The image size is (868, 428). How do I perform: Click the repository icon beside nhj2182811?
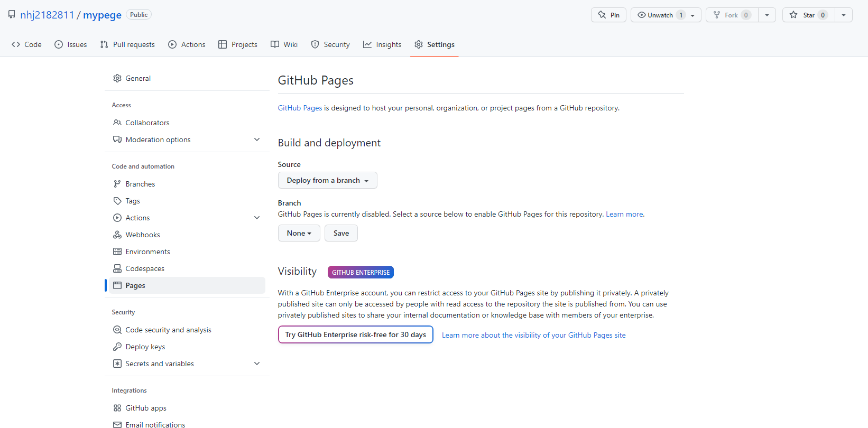click(x=12, y=15)
